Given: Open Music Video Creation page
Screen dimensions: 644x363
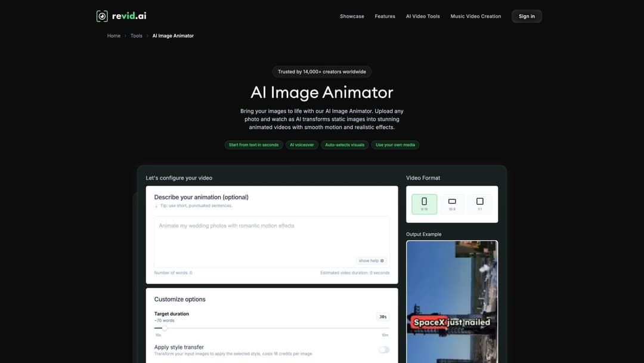Looking at the screenshot, I should (x=476, y=17).
